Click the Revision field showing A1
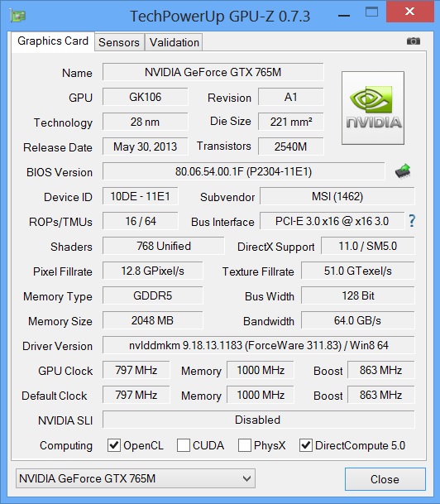Viewport: 440px width, 504px height. pos(290,97)
